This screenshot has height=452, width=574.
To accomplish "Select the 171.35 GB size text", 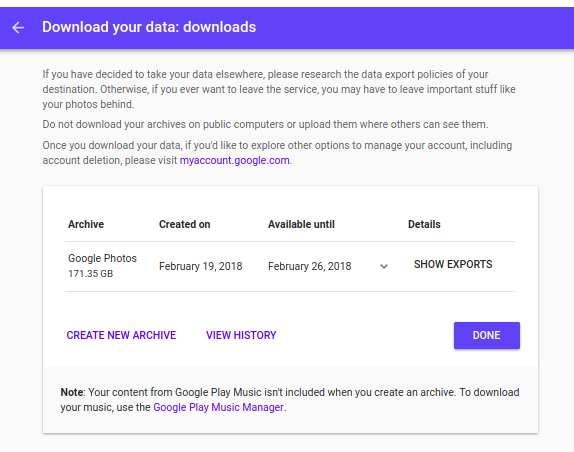I will click(90, 274).
